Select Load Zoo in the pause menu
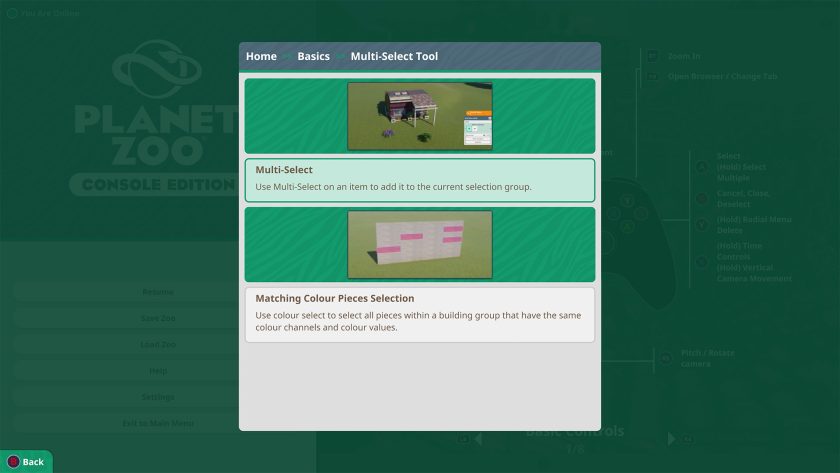 click(158, 344)
